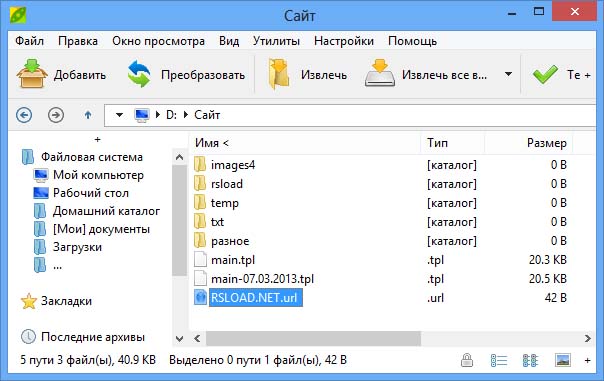Select Рабочий стол in the sidebar
The height and width of the screenshot is (381, 604).
click(91, 193)
